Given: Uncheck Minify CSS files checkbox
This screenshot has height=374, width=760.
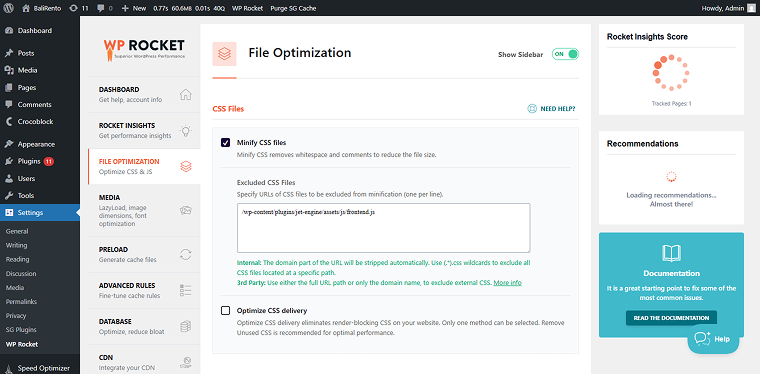Looking at the screenshot, I should pos(225,142).
